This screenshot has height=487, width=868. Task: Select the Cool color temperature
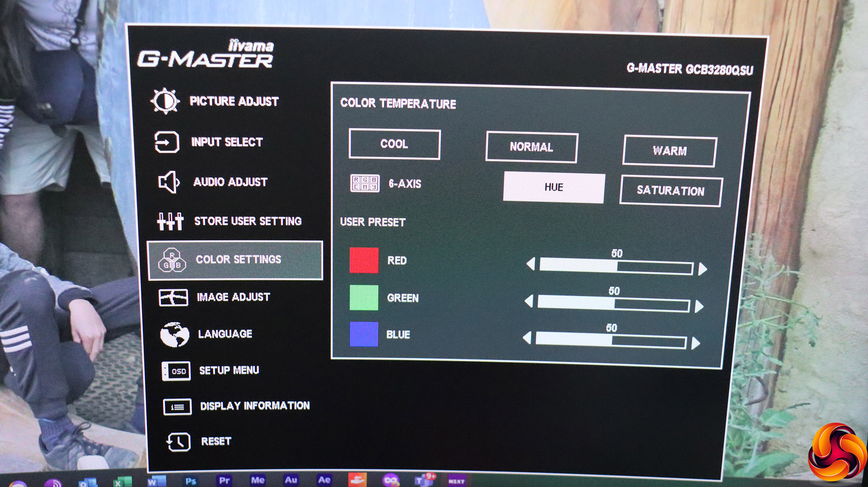(x=394, y=144)
